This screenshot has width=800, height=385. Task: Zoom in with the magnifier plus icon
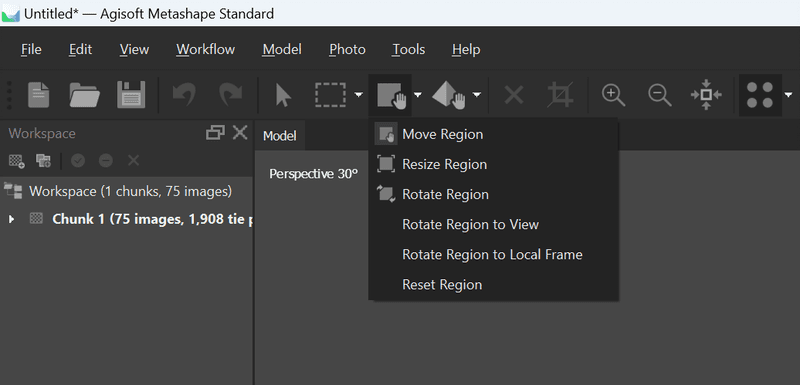pos(613,95)
